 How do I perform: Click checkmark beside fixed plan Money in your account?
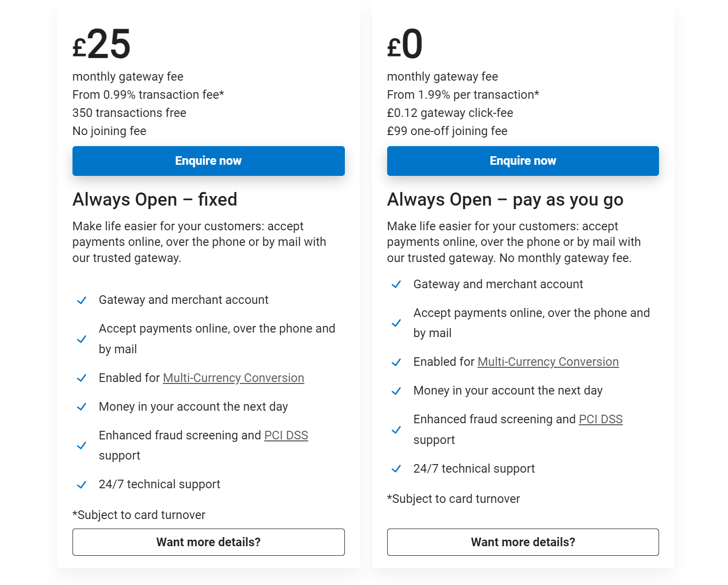click(81, 407)
